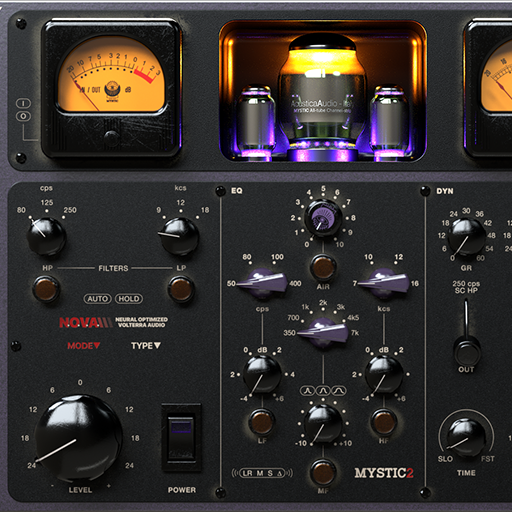The image size is (512, 512).
Task: Enable the AIR band button
Action: [323, 267]
